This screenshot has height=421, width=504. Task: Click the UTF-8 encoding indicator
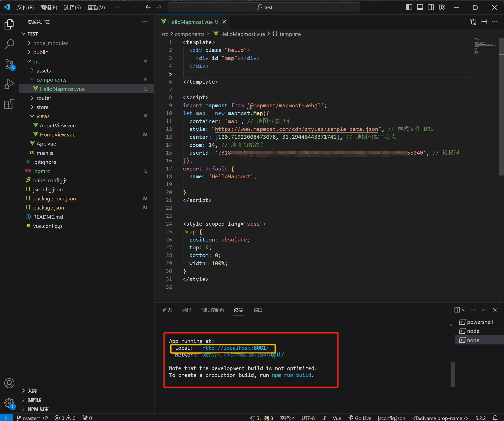[308, 418]
